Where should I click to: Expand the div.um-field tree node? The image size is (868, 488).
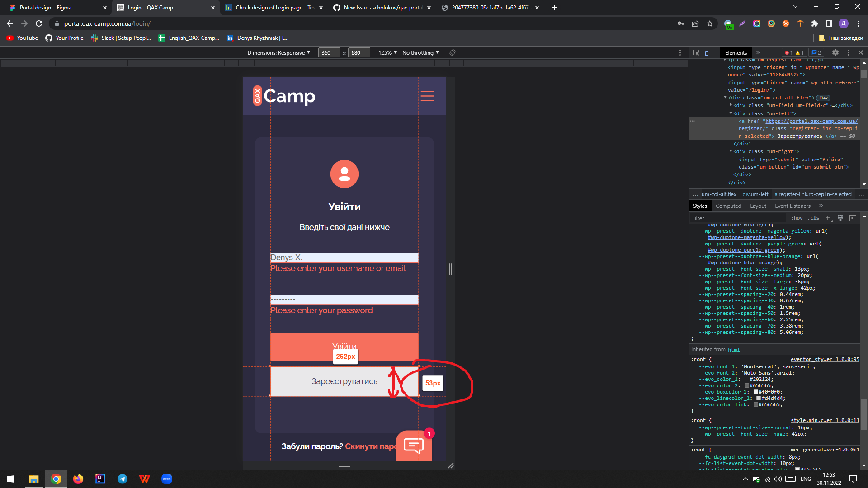click(731, 105)
